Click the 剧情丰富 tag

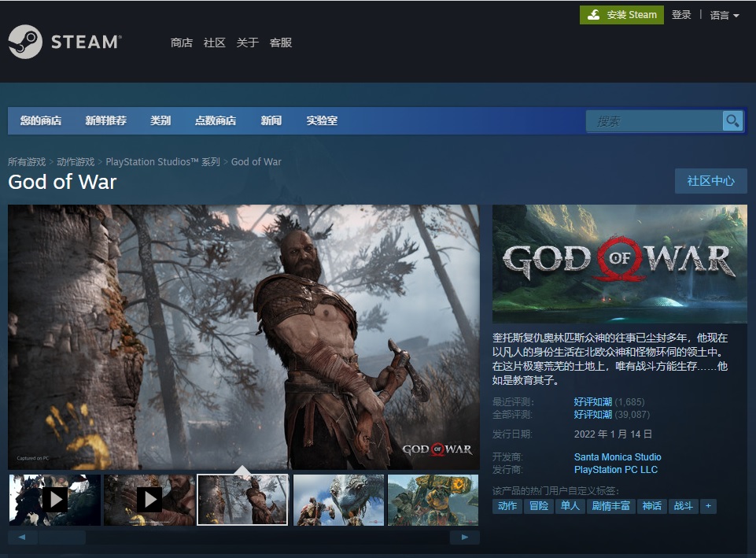coord(611,506)
